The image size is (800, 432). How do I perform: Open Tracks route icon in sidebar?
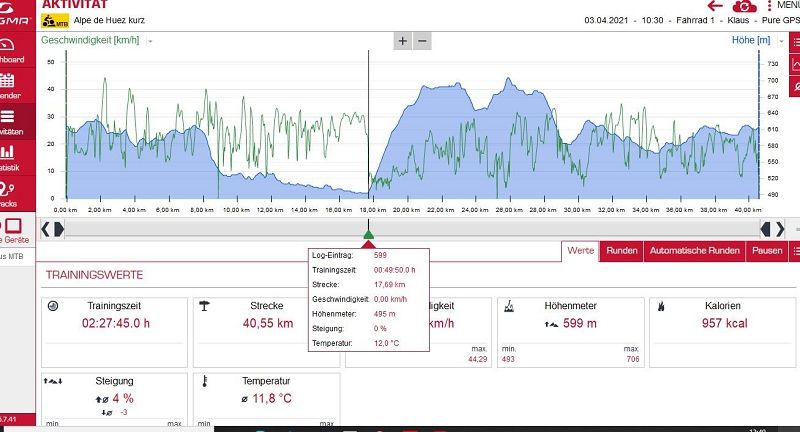click(x=6, y=191)
